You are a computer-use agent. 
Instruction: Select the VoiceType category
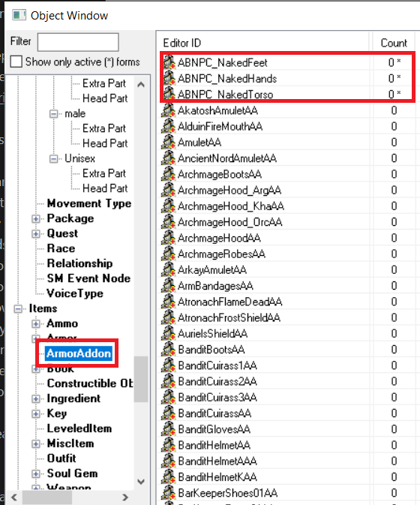(x=75, y=293)
